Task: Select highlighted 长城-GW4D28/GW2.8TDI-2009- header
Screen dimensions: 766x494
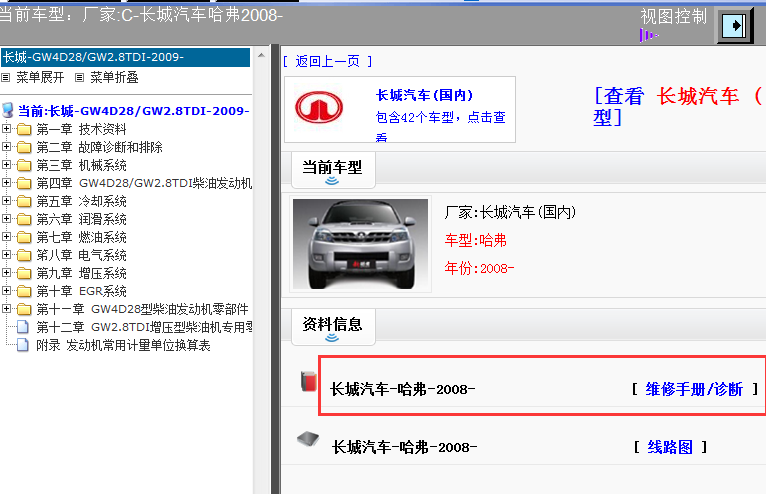Action: tap(126, 57)
